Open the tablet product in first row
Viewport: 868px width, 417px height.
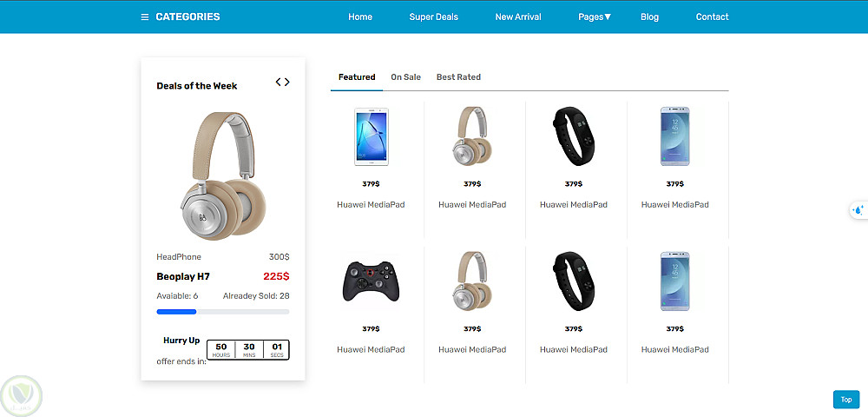pyautogui.click(x=372, y=136)
